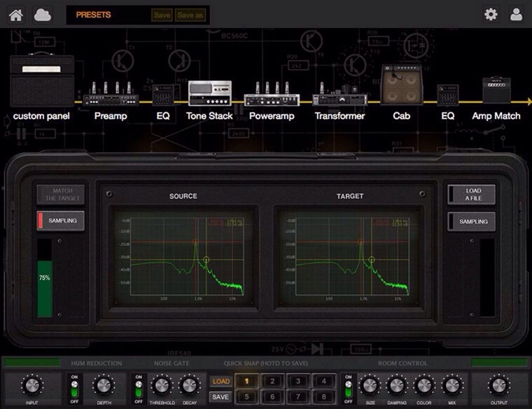Select the EQ module after Preamp
The height and width of the screenshot is (409, 532).
pyautogui.click(x=163, y=95)
